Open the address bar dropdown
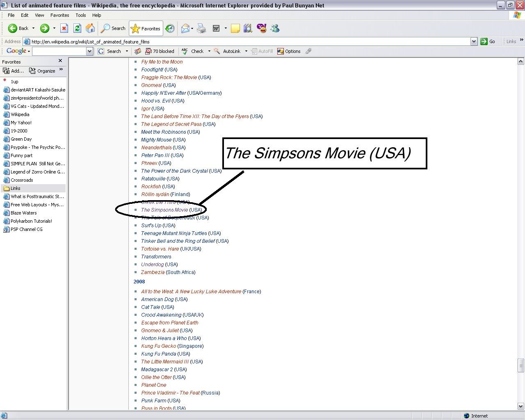The width and height of the screenshot is (525, 420). (x=474, y=41)
